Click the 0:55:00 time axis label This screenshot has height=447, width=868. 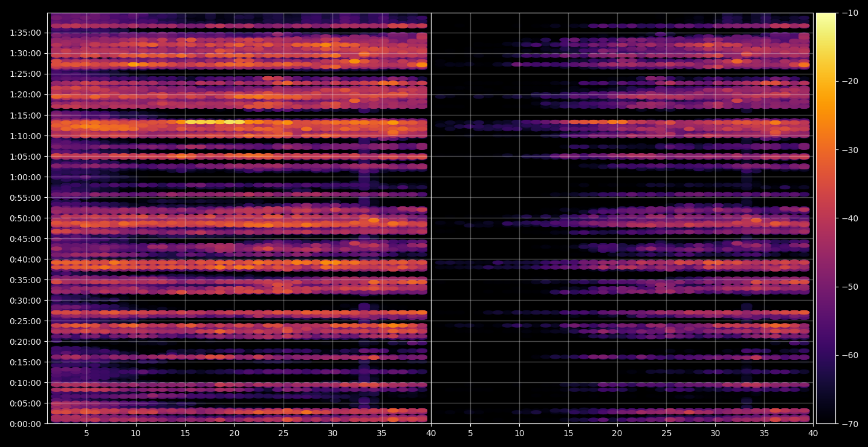pyautogui.click(x=25, y=197)
